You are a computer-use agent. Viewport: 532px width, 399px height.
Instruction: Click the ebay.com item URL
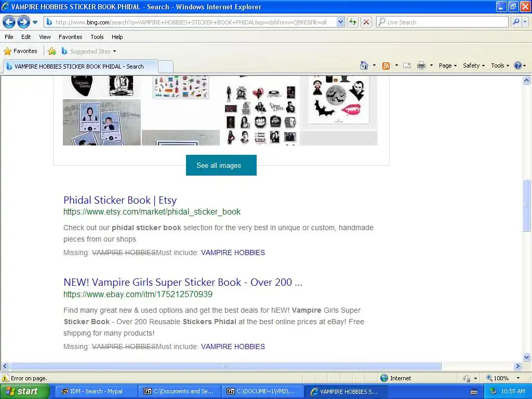point(138,294)
